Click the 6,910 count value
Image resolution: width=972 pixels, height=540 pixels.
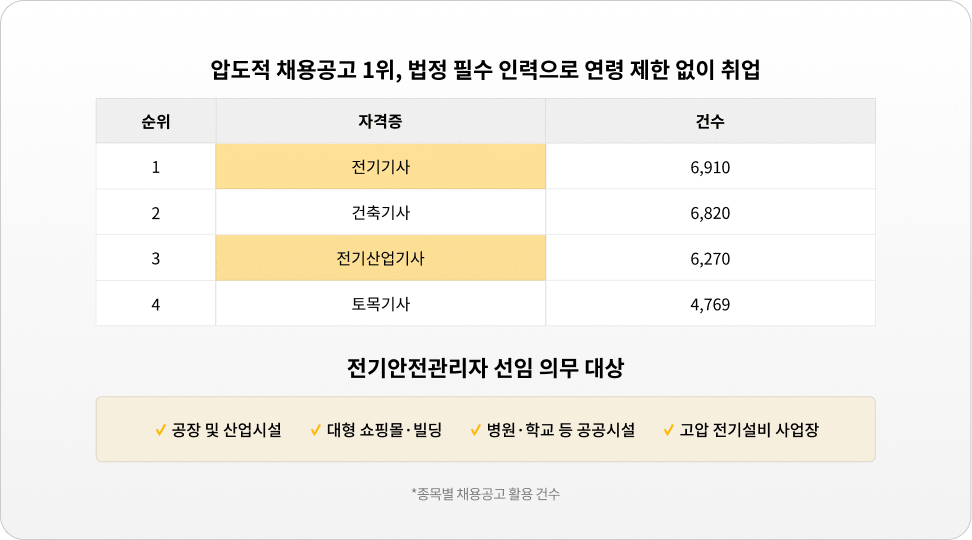(710, 167)
